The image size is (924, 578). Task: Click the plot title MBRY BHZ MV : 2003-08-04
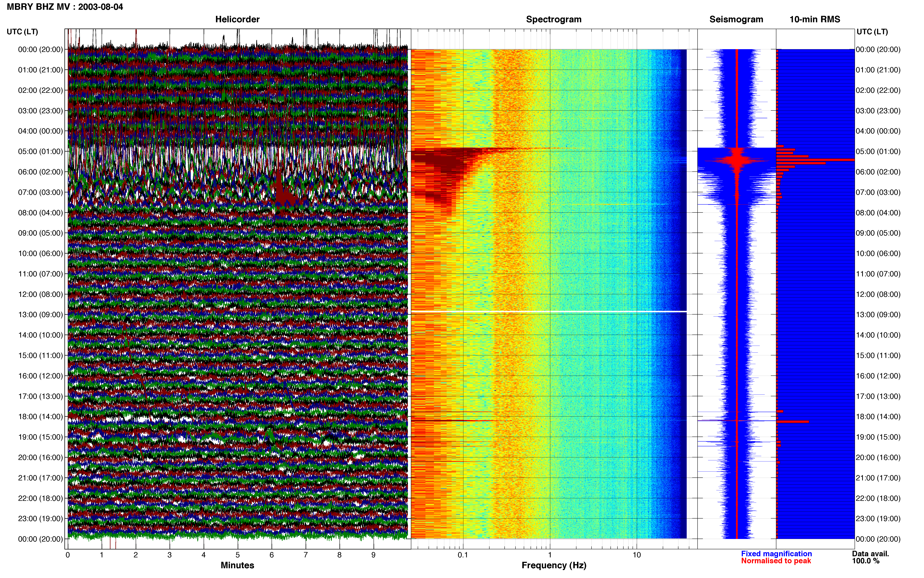(65, 7)
